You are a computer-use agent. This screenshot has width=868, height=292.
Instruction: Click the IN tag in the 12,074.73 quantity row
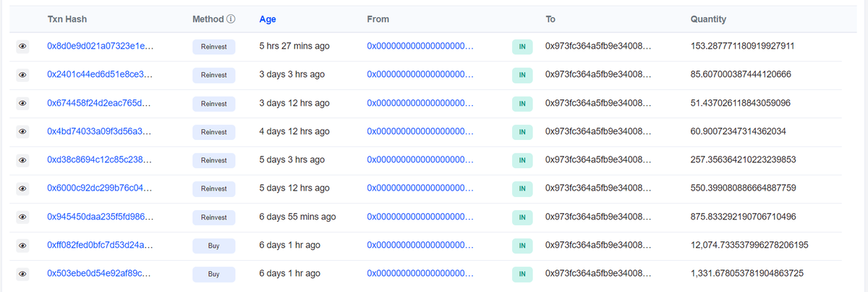point(522,246)
